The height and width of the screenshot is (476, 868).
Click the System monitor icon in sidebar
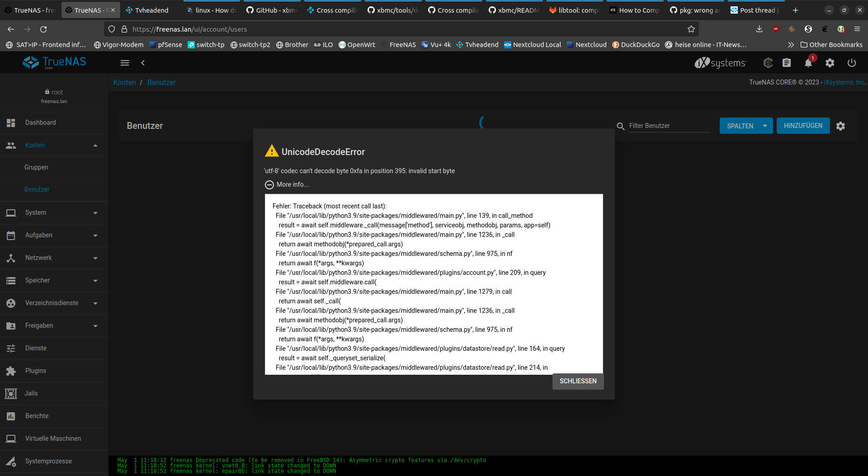tap(11, 212)
